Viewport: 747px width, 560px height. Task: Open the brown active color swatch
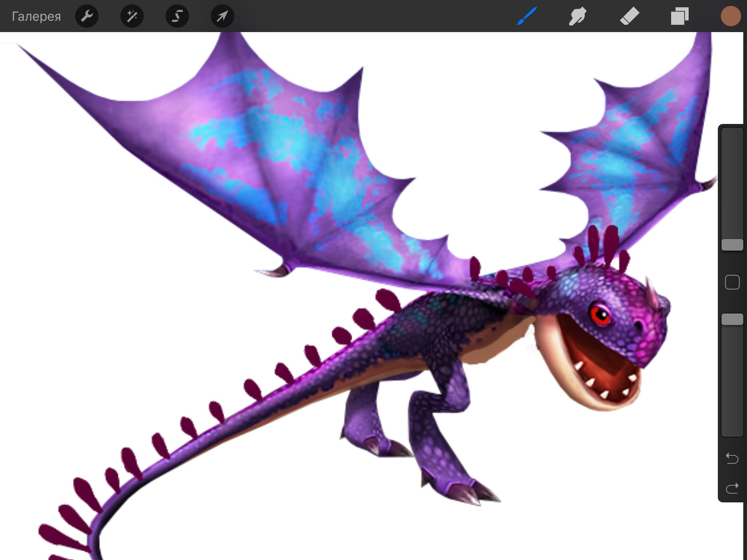click(x=731, y=16)
